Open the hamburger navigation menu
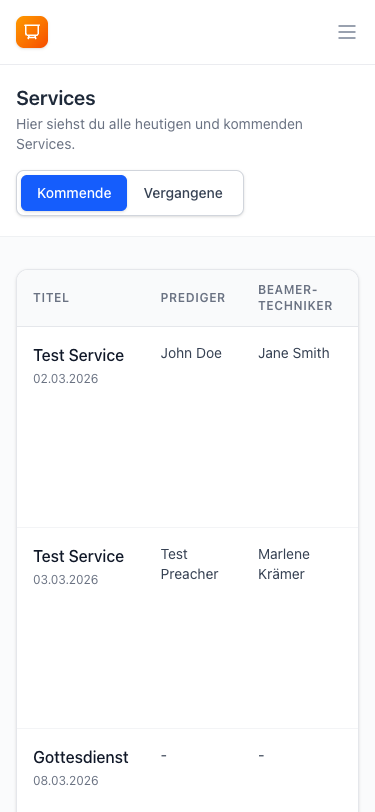Image resolution: width=375 pixels, height=812 pixels. (x=347, y=32)
